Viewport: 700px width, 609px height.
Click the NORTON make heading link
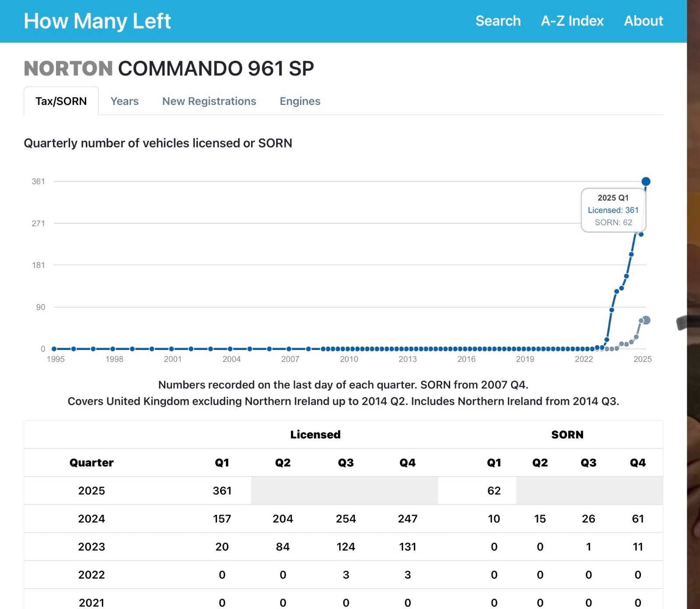coord(68,69)
